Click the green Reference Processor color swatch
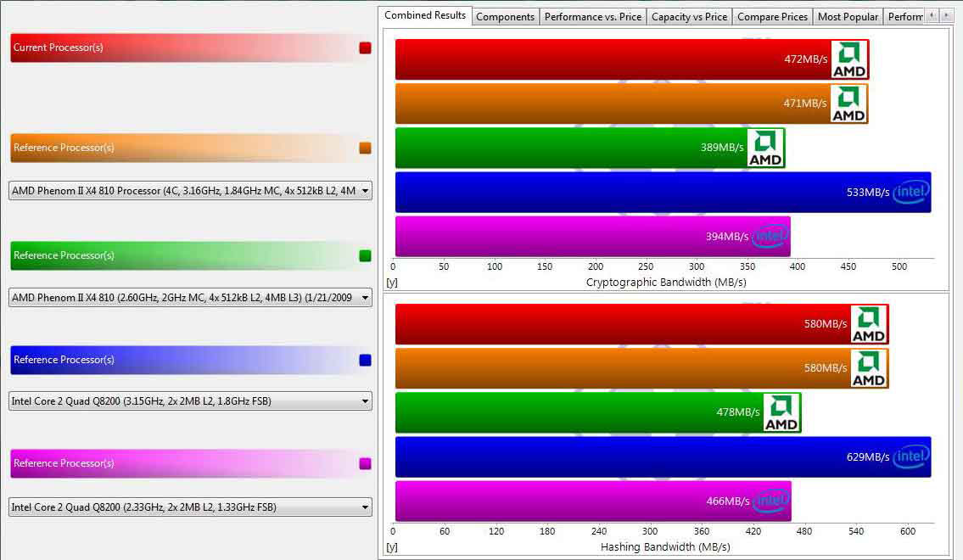The width and height of the screenshot is (963, 560). click(x=365, y=255)
